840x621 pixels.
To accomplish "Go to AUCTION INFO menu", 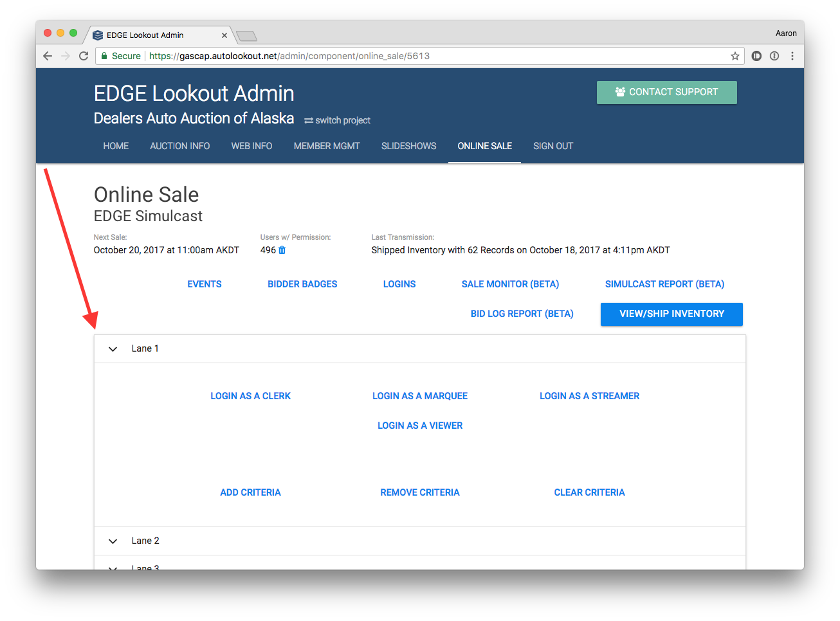I will click(180, 146).
